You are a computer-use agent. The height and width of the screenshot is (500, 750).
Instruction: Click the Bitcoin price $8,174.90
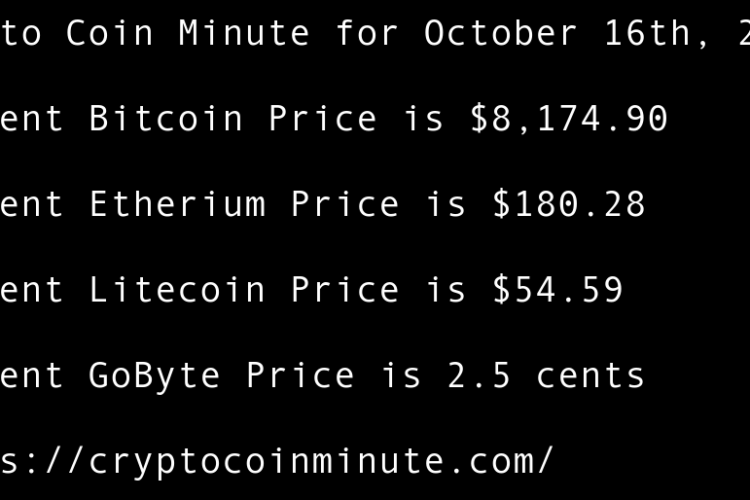click(568, 119)
